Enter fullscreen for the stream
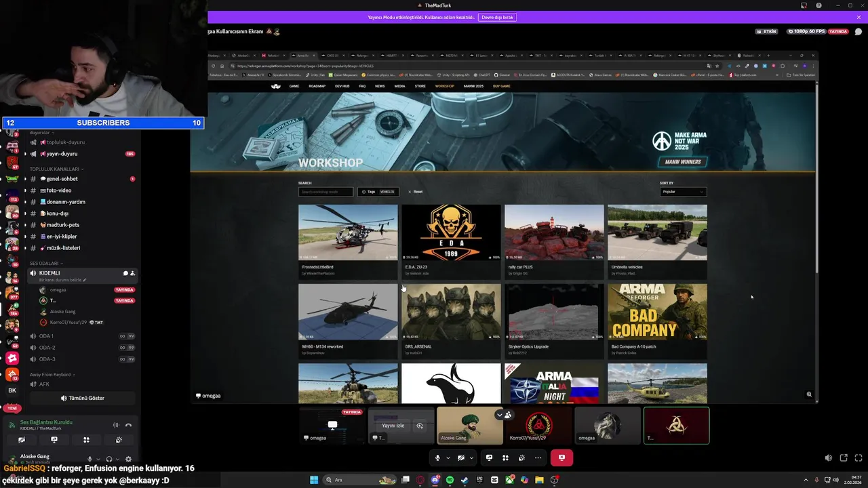The height and width of the screenshot is (488, 868). pos(859,458)
